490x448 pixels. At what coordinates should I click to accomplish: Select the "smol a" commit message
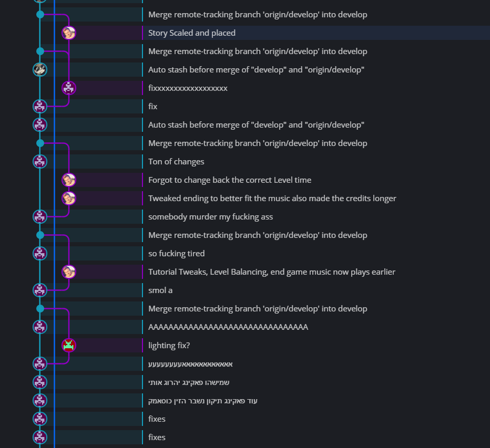pos(160,290)
